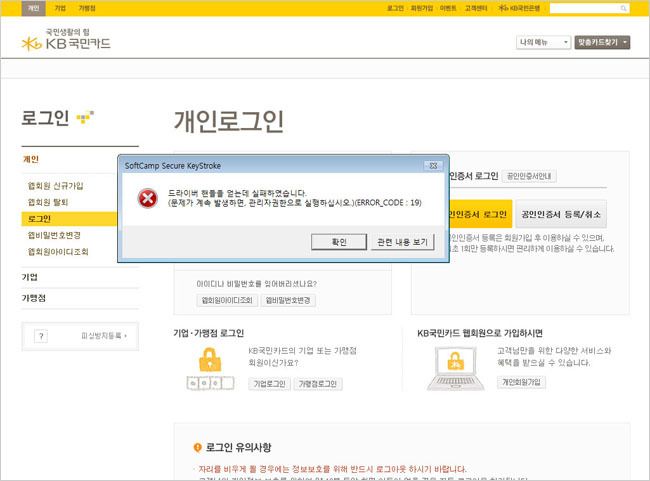Click the 이벤트 link in top bar
The width and height of the screenshot is (650, 481).
(x=448, y=8)
